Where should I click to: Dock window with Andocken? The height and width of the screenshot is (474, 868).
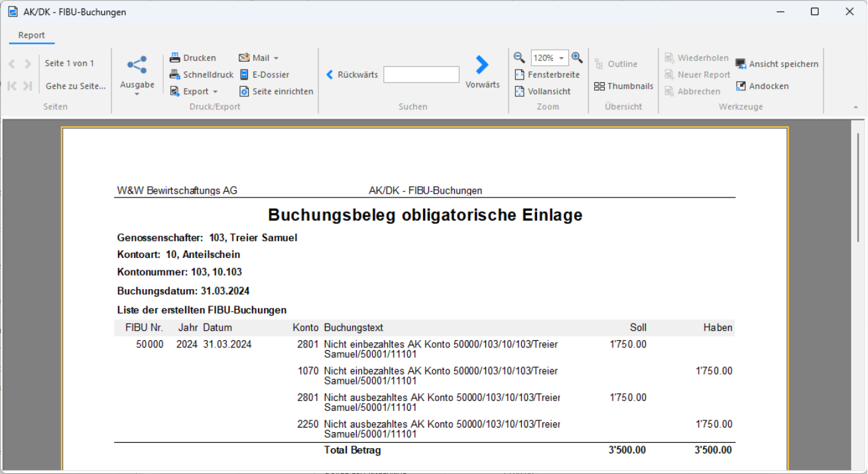762,86
